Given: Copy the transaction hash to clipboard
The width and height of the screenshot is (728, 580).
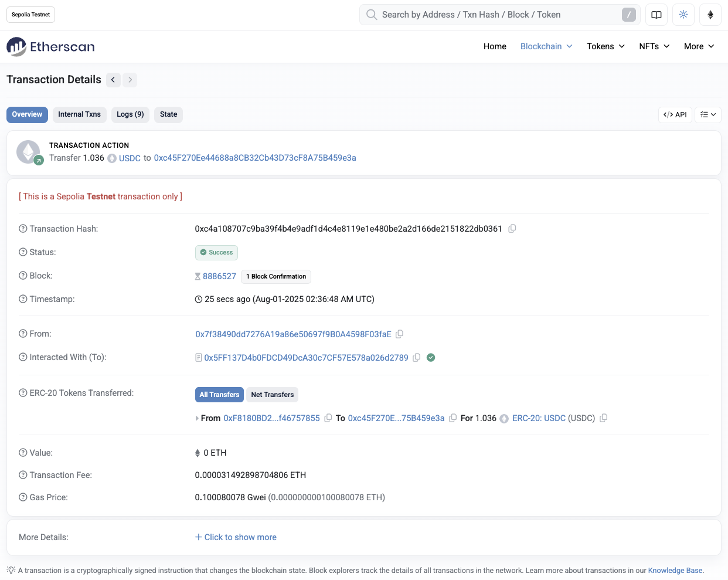Looking at the screenshot, I should pyautogui.click(x=512, y=229).
